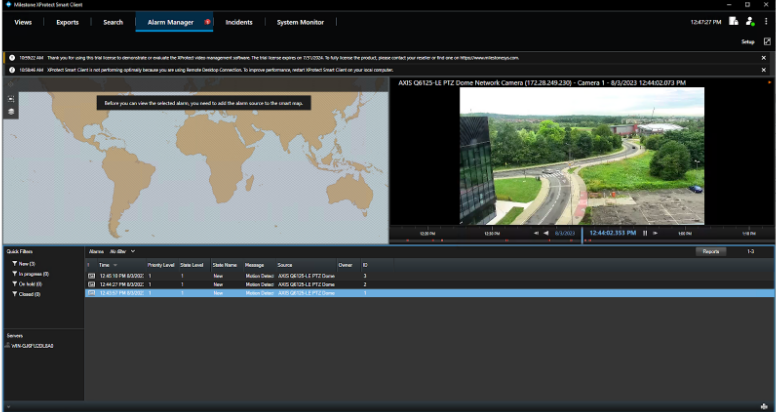776x412 pixels.
Task: Click alarm icon for ID 3 row
Action: 91,276
